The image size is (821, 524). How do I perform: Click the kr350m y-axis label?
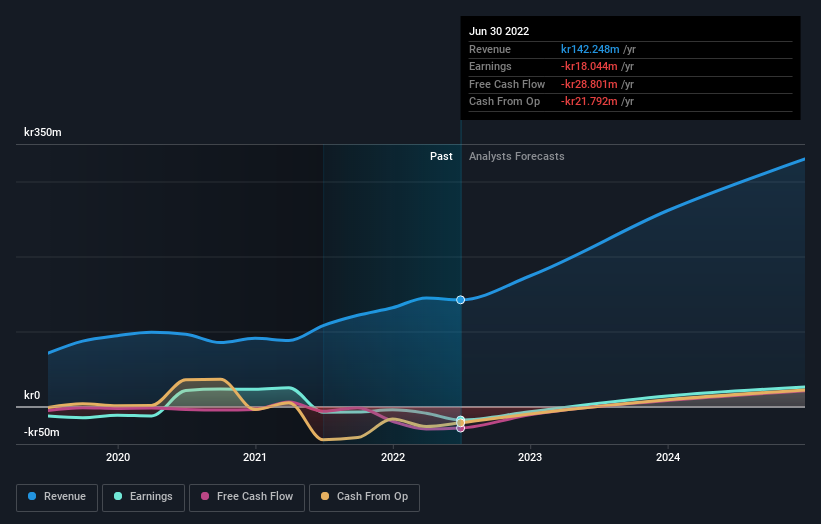pyautogui.click(x=42, y=132)
